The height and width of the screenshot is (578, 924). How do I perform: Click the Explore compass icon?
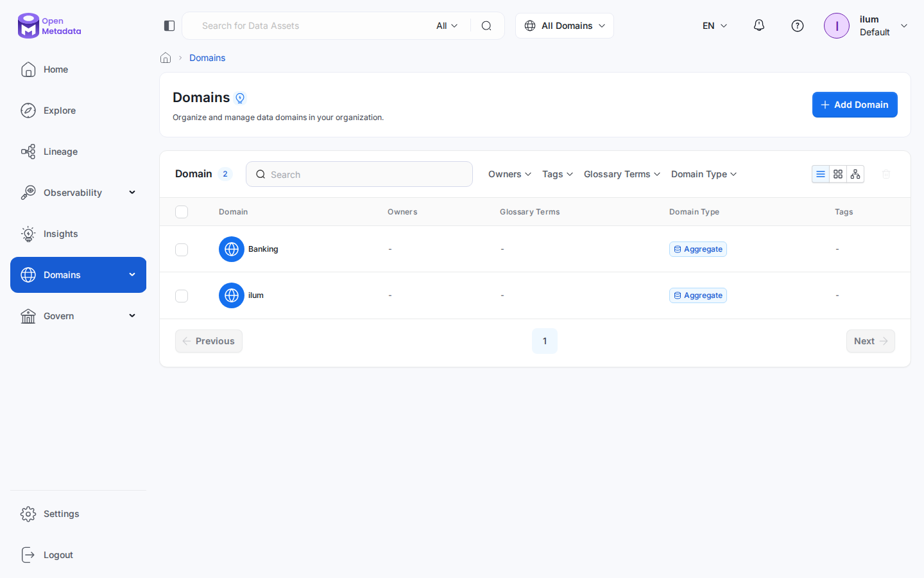click(28, 110)
